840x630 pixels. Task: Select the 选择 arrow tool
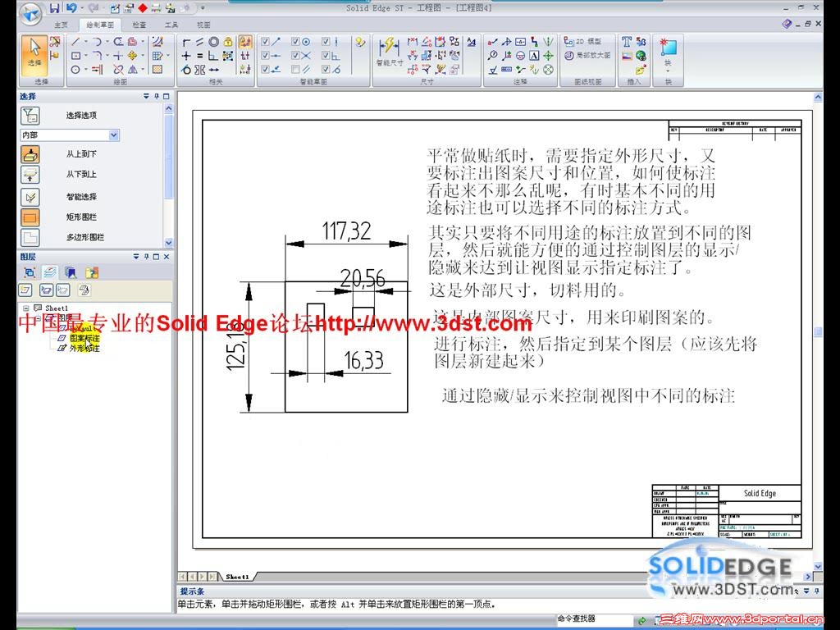[x=34, y=49]
